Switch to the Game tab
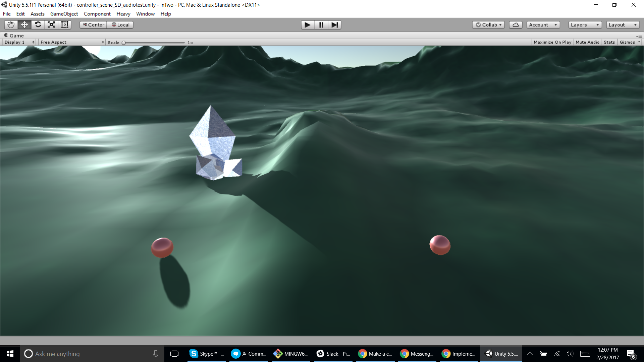The width and height of the screenshot is (644, 362). coord(14,36)
